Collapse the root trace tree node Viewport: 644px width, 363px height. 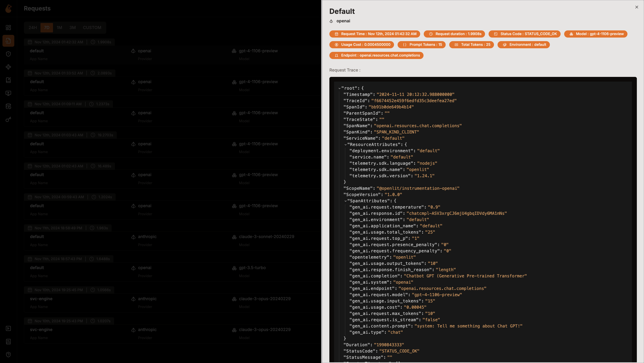[339, 89]
